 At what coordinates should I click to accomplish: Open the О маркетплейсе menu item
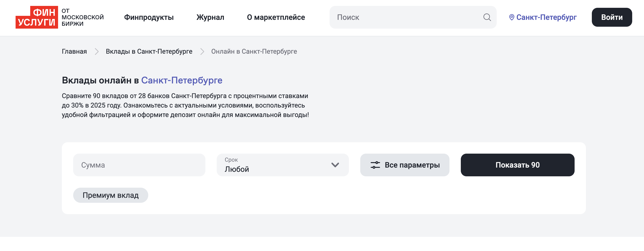(276, 17)
